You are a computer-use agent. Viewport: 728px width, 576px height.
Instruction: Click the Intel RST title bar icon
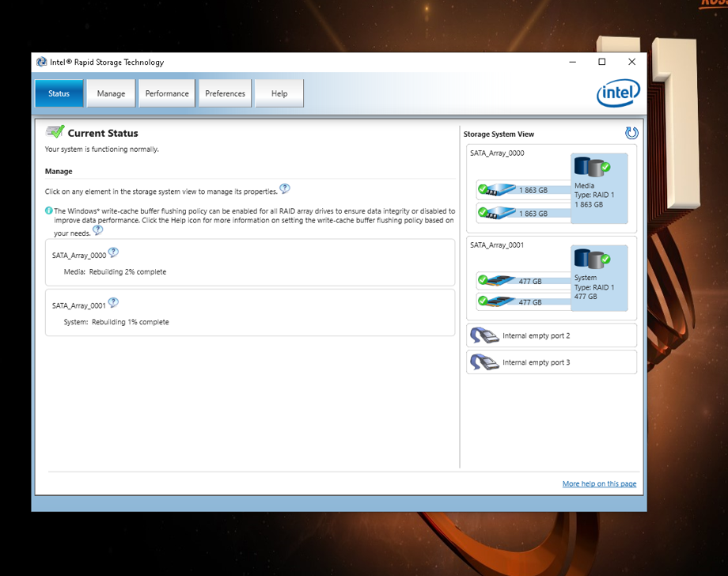pyautogui.click(x=41, y=62)
